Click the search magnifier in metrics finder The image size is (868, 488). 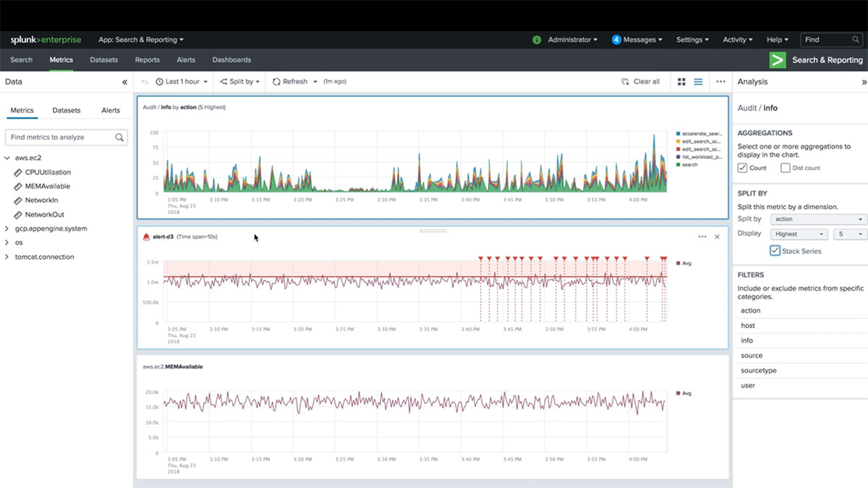coord(119,137)
